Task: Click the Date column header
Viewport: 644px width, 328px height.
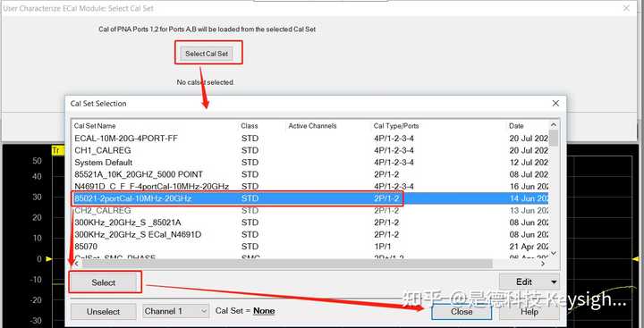Action: [516, 126]
